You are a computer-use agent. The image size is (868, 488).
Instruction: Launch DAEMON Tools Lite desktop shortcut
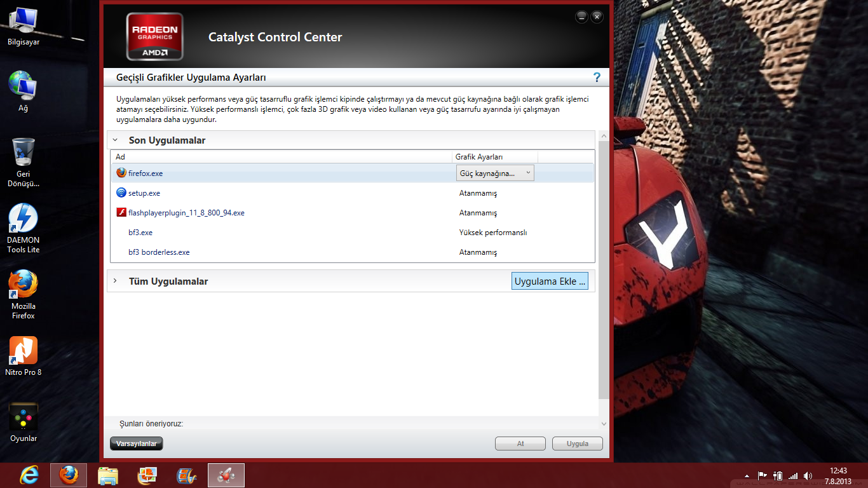click(24, 228)
